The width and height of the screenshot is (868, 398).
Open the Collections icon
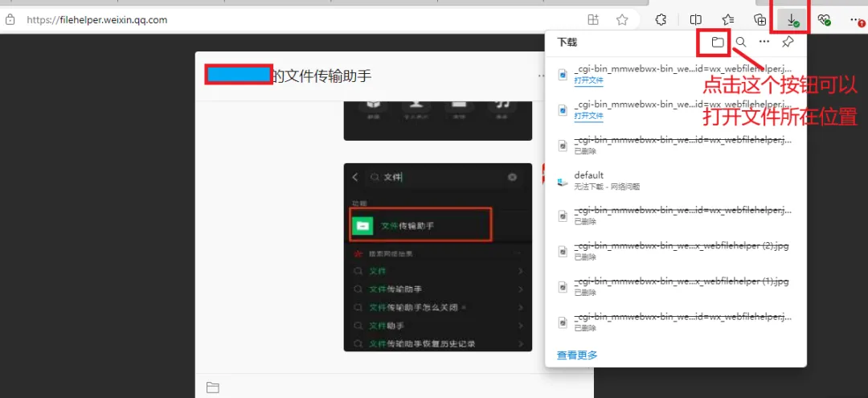(760, 20)
